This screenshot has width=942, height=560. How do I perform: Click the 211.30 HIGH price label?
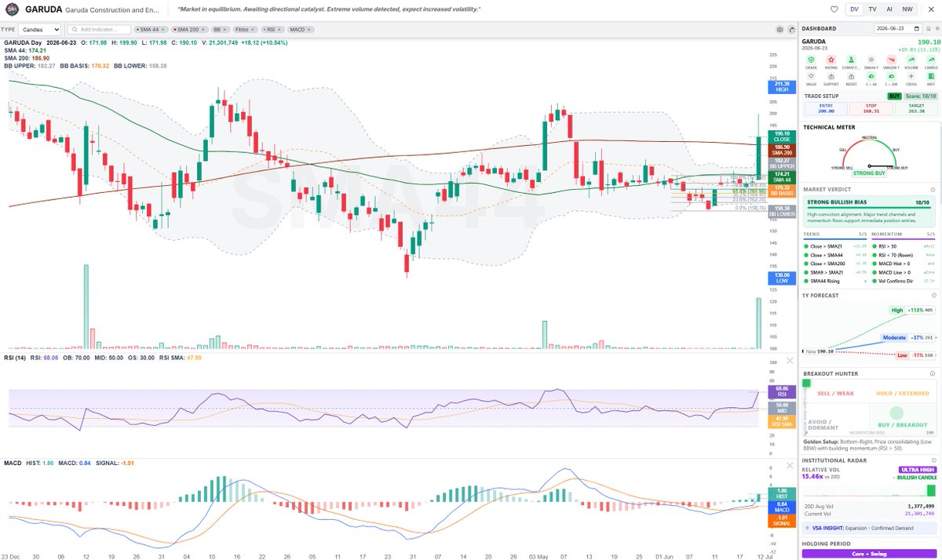pos(782,88)
